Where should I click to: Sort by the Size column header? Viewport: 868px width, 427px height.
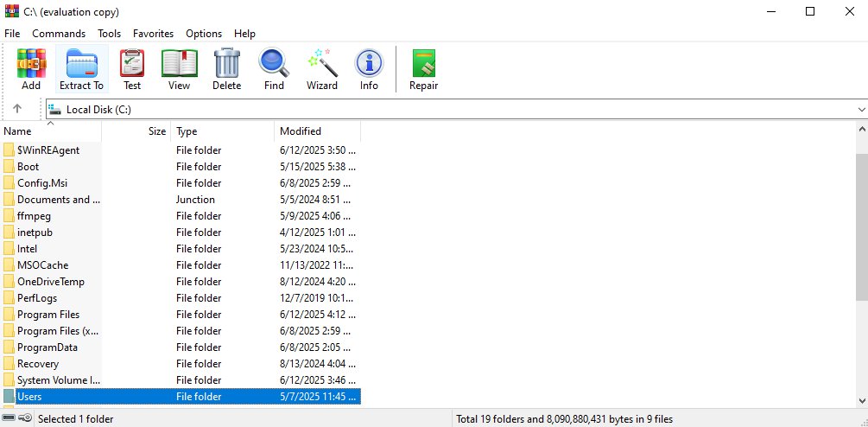click(136, 131)
